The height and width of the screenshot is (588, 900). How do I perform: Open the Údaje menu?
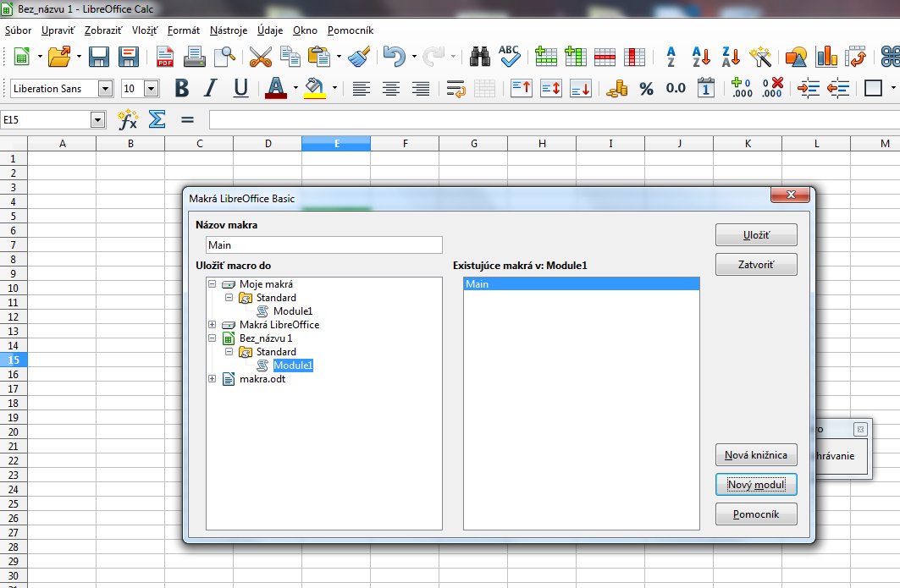270,30
